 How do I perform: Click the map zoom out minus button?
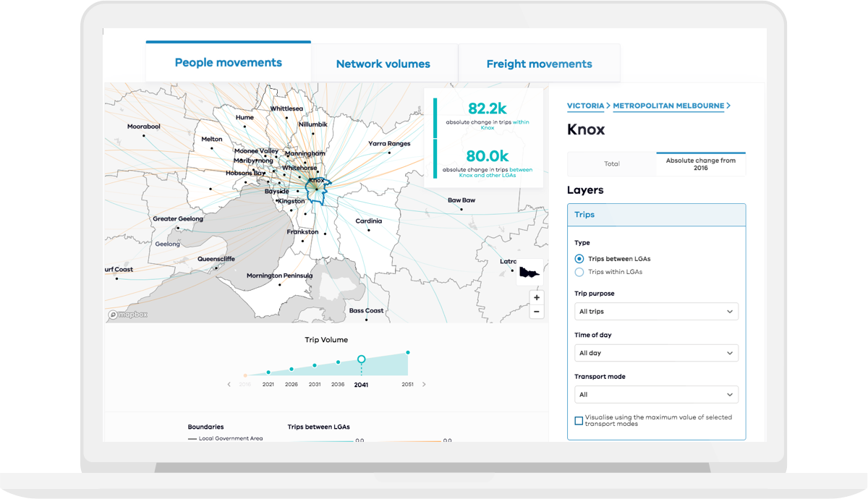[536, 312]
